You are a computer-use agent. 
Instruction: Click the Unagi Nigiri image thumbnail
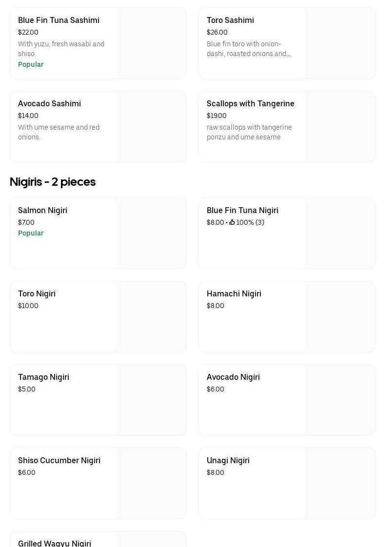pos(339,483)
